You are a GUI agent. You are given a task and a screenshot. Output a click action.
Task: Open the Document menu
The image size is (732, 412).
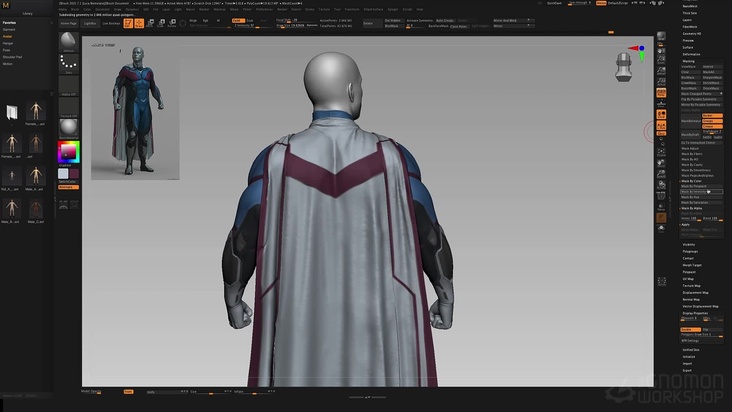[x=102, y=9]
